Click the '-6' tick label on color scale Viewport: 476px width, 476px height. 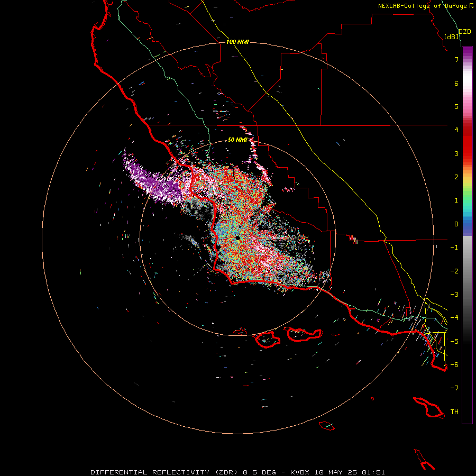(454, 365)
